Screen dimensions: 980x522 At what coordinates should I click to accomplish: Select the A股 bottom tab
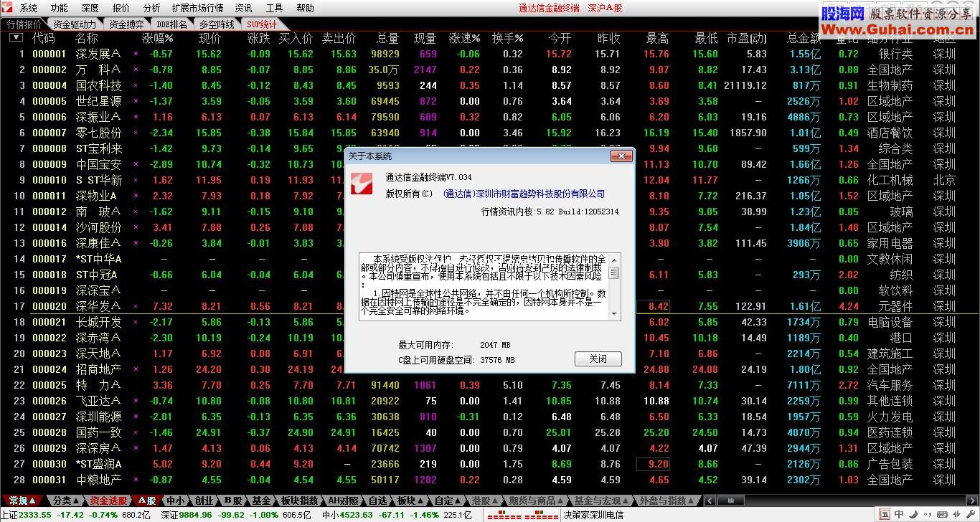click(147, 500)
